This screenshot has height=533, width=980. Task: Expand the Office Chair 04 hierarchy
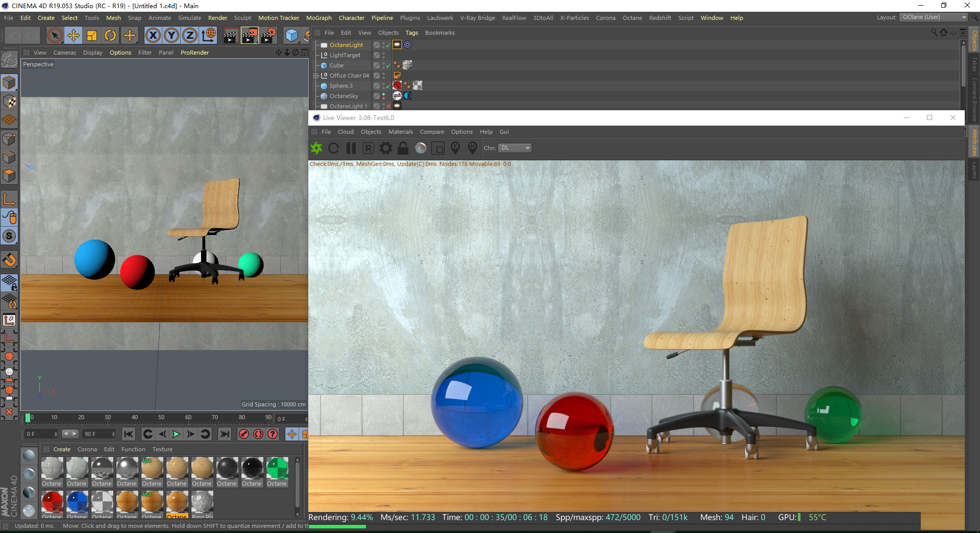click(x=316, y=76)
